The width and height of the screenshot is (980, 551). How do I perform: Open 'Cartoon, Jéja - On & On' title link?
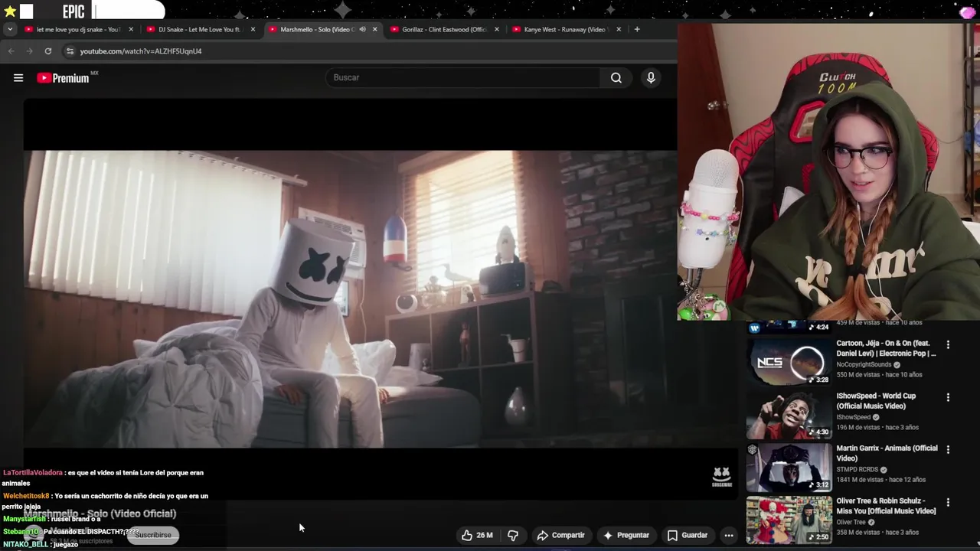coord(886,348)
